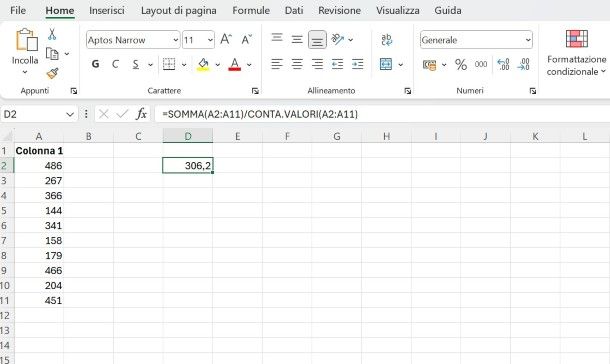Increase decimal places icon

503,64
